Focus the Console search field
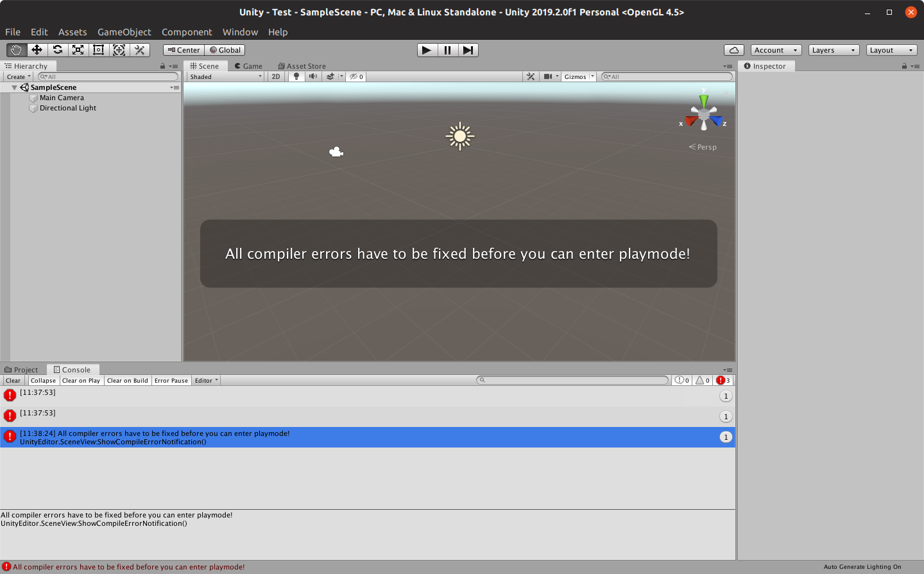The height and width of the screenshot is (574, 924). (x=572, y=380)
